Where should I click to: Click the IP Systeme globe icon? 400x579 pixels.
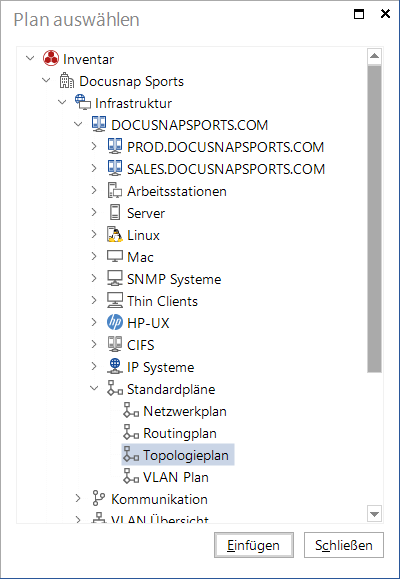click(115, 366)
